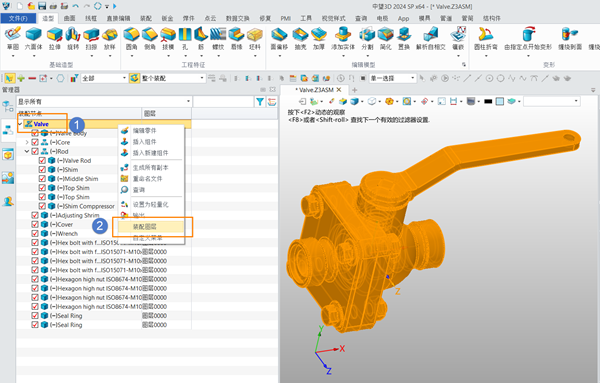
Task: Click the black color swatch in view toolbar
Action: pos(488,101)
